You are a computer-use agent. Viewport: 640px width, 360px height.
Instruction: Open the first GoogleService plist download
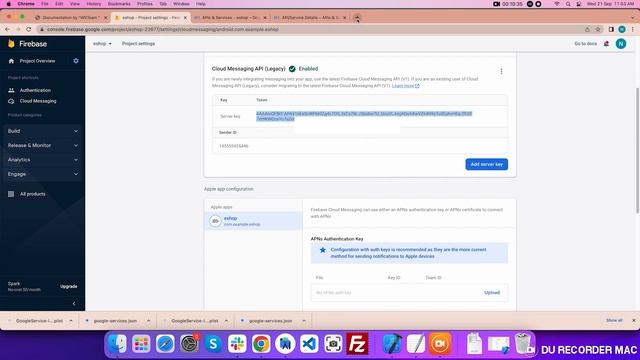39,321
